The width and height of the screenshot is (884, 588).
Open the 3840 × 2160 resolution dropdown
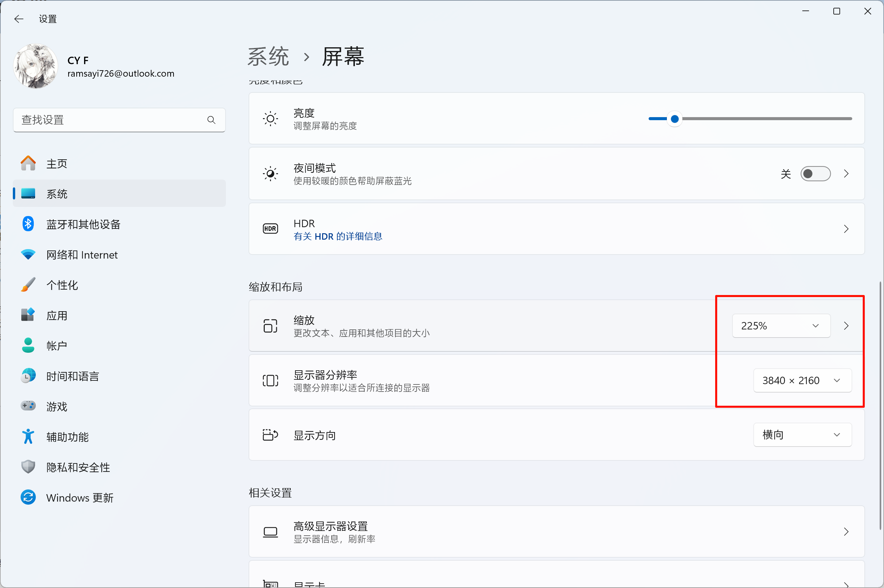tap(802, 381)
